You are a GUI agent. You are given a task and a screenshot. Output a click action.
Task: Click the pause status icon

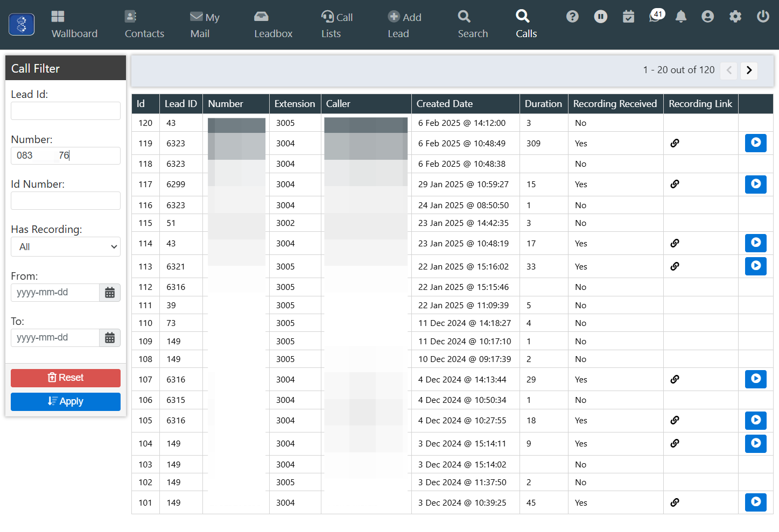[601, 17]
